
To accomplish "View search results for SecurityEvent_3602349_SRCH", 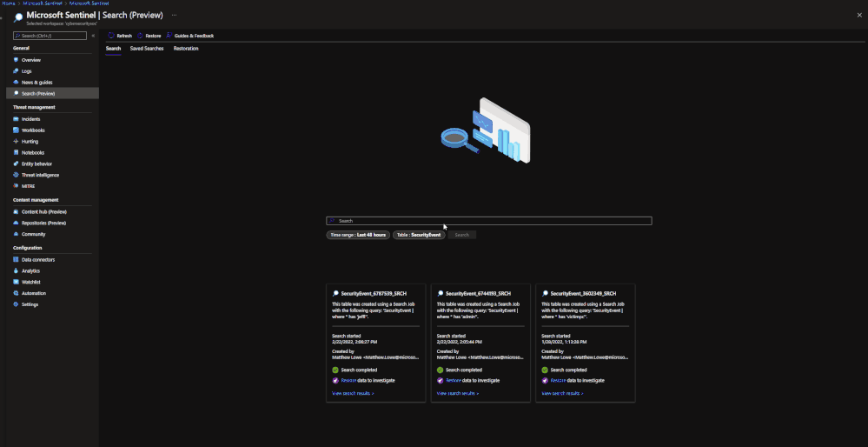I will [562, 393].
